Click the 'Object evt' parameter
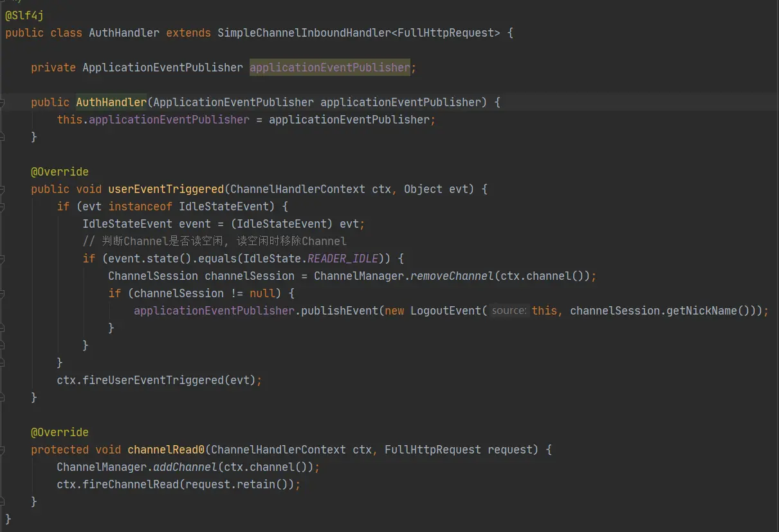The width and height of the screenshot is (779, 532). (439, 189)
